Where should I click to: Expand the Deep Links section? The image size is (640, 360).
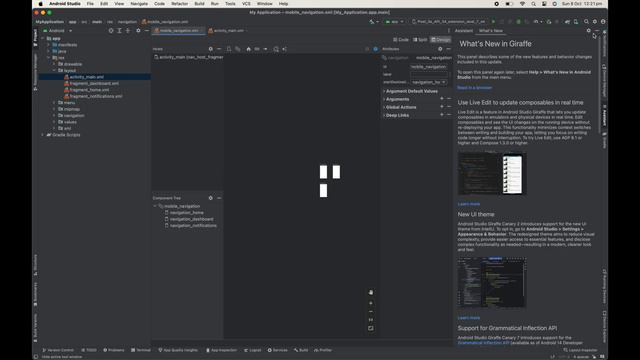(384, 115)
